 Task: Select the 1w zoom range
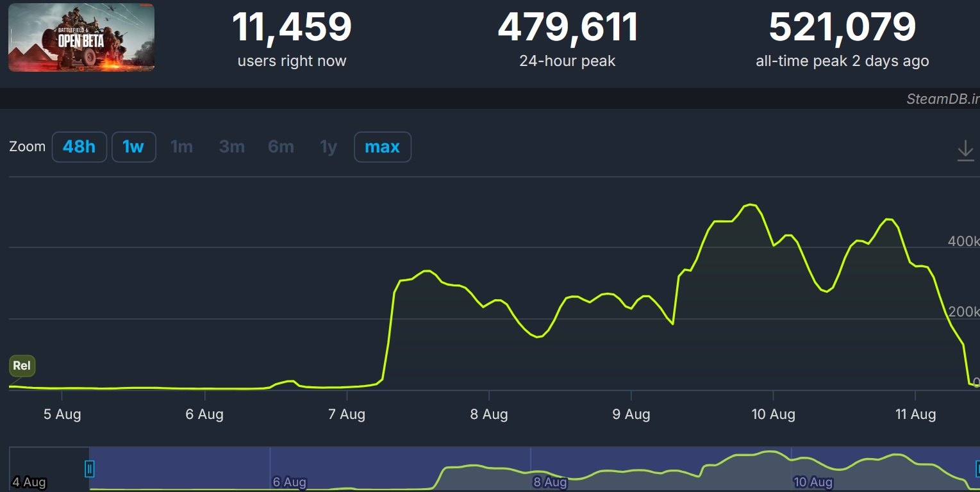(x=134, y=147)
